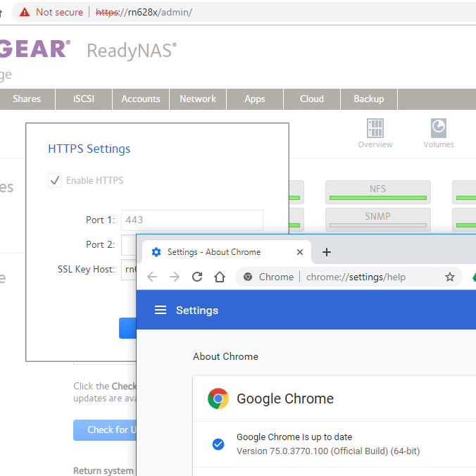Open the Shares tab
The image size is (476, 476).
point(27,99)
